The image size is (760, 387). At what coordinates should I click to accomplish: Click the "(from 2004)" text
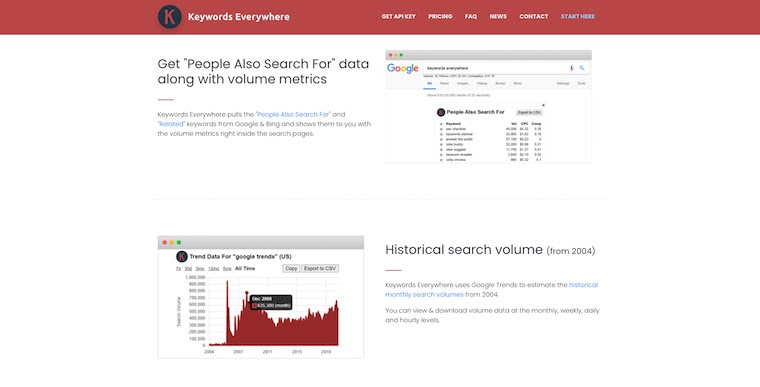(570, 251)
